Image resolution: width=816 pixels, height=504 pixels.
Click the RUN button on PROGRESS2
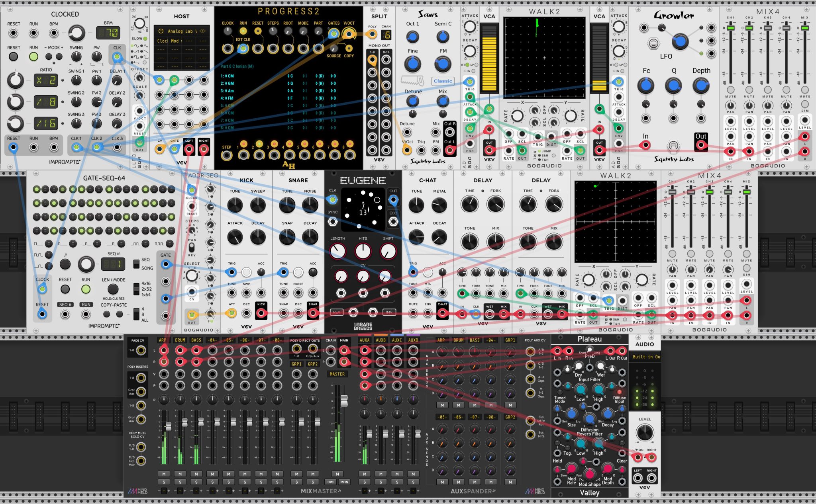243,31
